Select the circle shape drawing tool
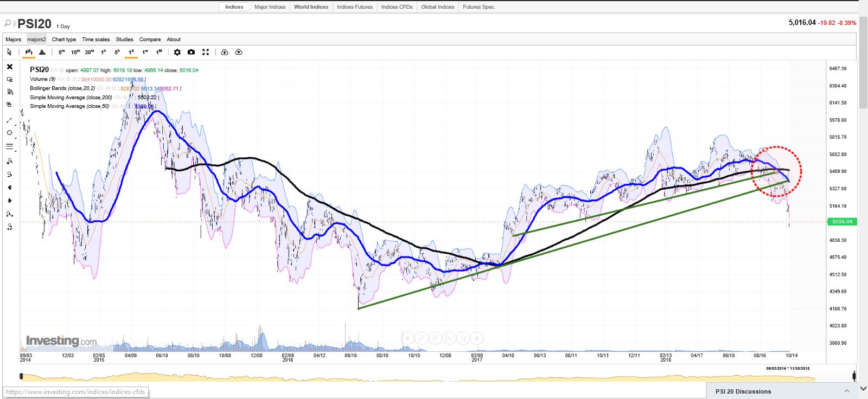Screen dimensions: 868x399 [x=9, y=133]
